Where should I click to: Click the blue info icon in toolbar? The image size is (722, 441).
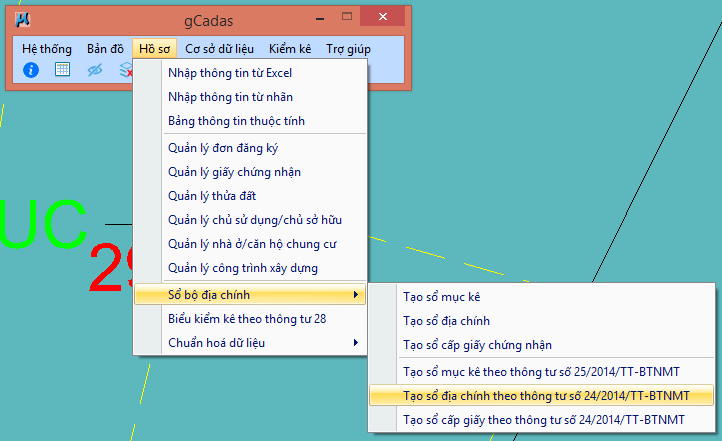[31, 70]
